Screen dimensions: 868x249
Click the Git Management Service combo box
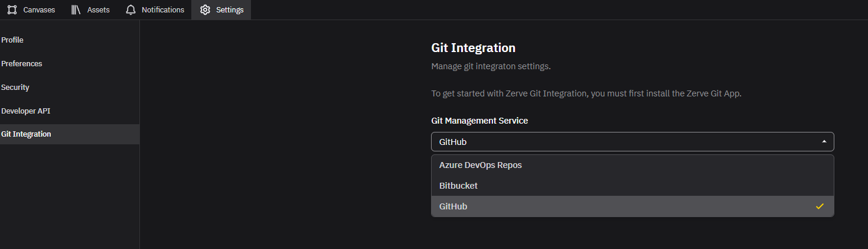[x=626, y=142]
